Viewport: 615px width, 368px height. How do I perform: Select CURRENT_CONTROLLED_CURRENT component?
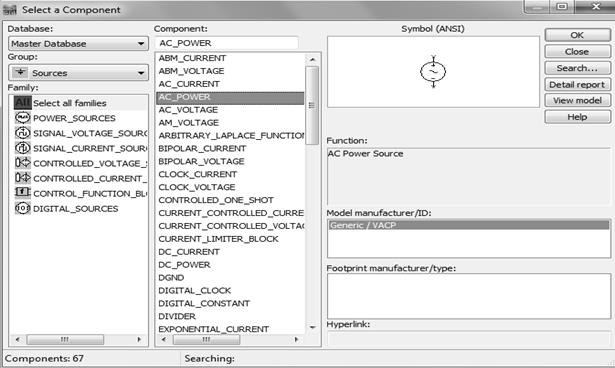[230, 213]
